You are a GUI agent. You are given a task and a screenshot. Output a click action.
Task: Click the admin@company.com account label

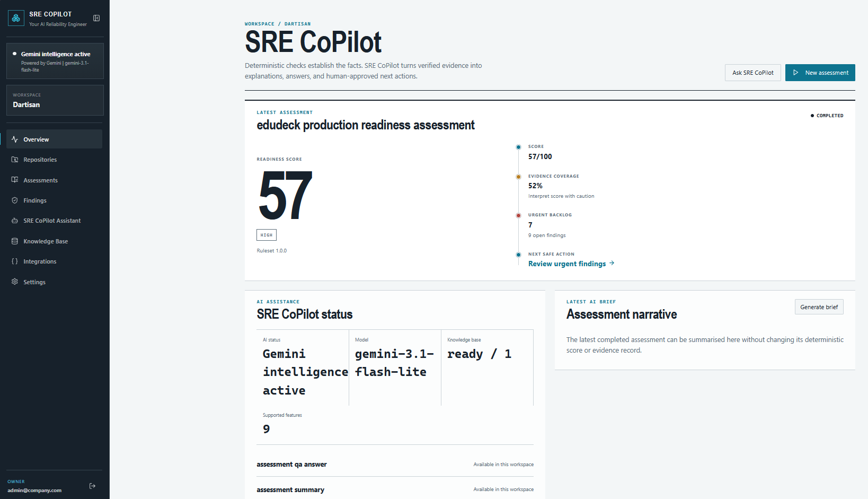point(34,491)
